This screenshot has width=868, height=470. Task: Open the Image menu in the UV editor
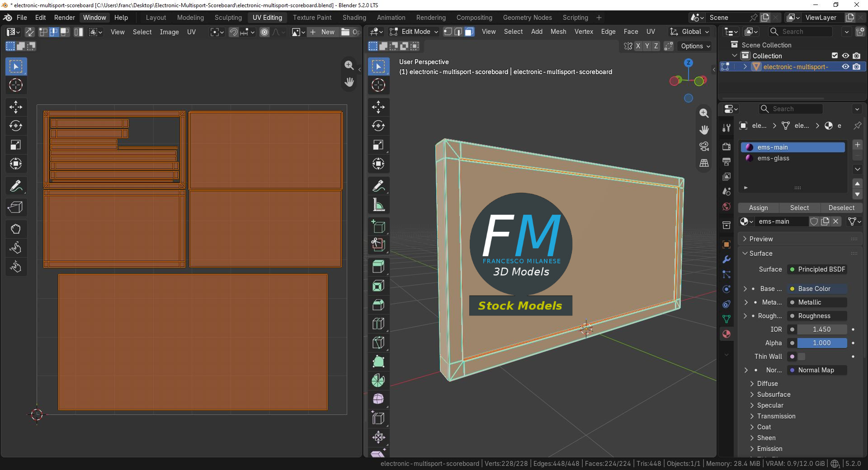tap(169, 32)
